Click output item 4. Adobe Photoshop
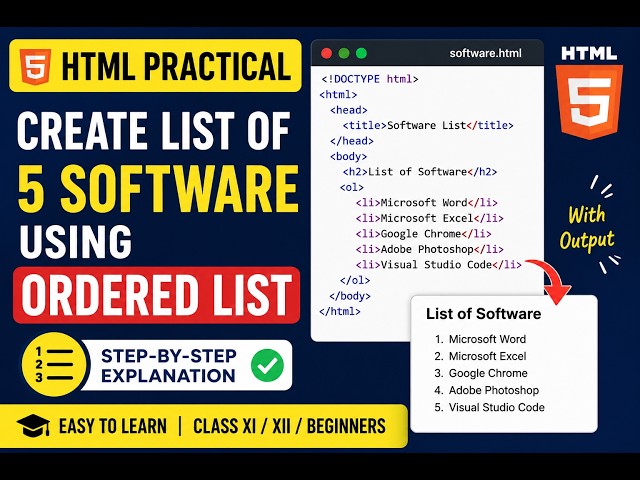The image size is (640, 480). point(487,390)
